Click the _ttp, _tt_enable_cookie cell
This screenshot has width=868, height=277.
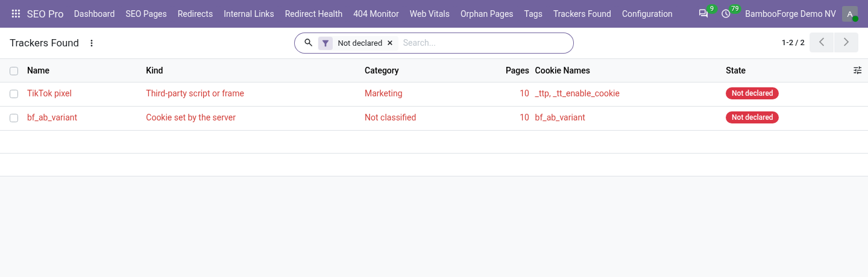(577, 93)
